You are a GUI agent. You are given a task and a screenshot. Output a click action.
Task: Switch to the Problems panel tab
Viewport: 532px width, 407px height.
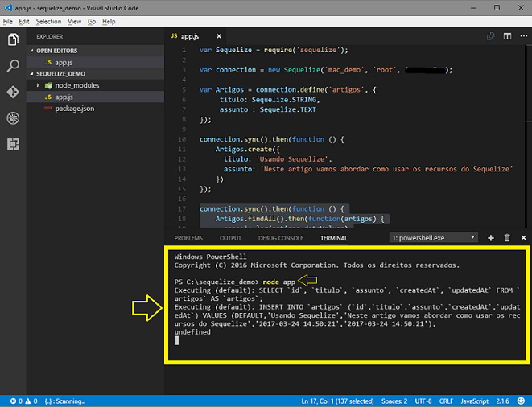(x=188, y=238)
